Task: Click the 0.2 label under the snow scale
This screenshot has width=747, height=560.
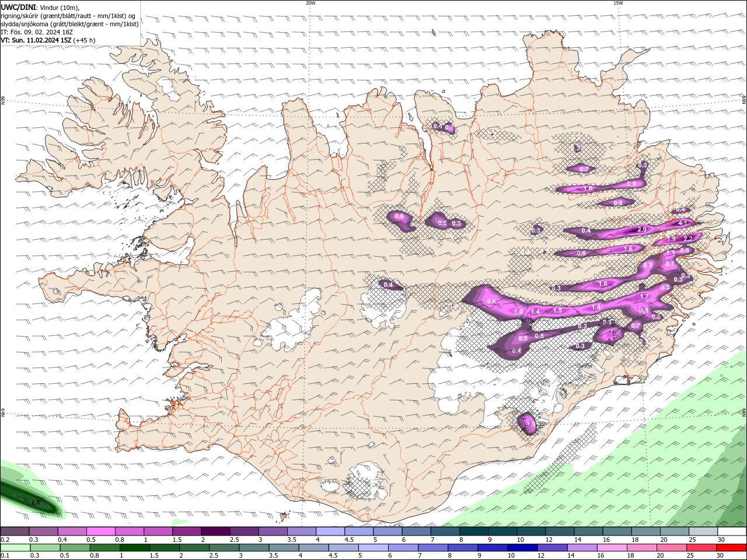Action: (x=5, y=540)
